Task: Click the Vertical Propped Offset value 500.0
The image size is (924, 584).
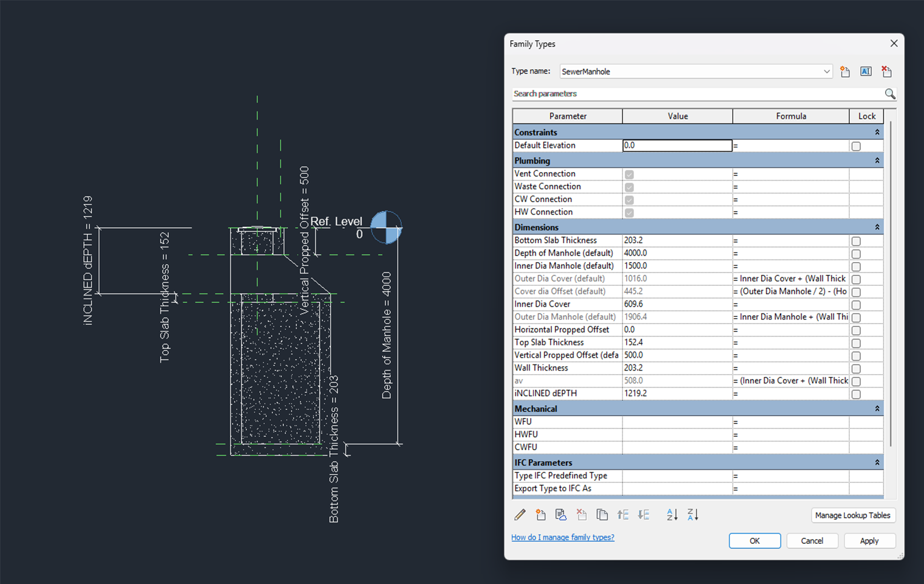Action: (x=677, y=355)
